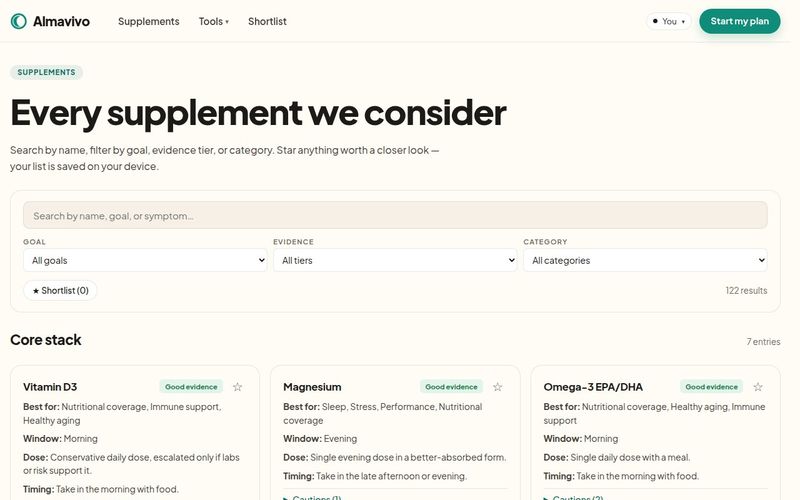
Task: Click the Core stack heading
Action: click(46, 340)
